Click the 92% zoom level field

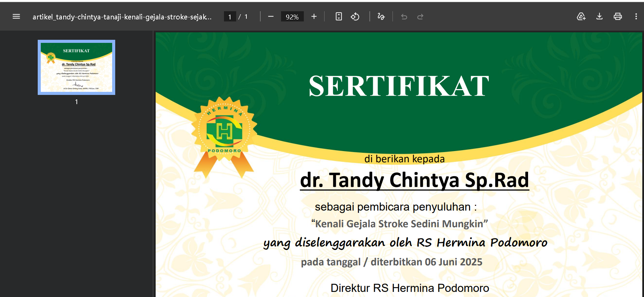[x=292, y=17]
